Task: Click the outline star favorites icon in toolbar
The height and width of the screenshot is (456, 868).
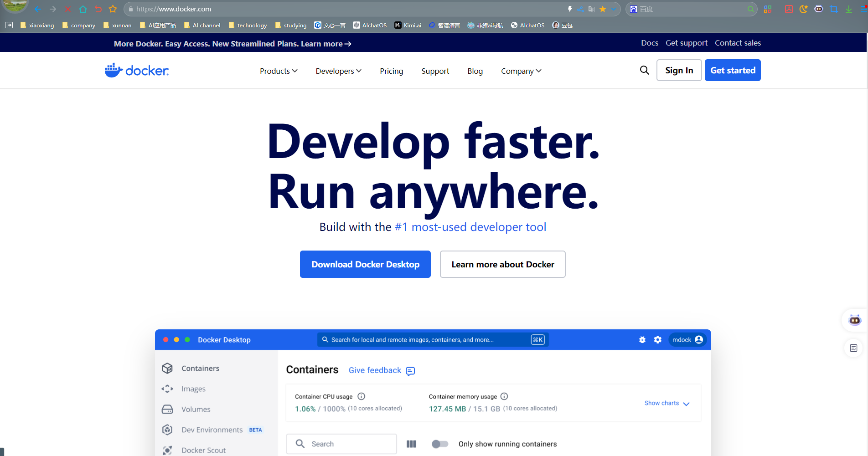Action: point(113,9)
